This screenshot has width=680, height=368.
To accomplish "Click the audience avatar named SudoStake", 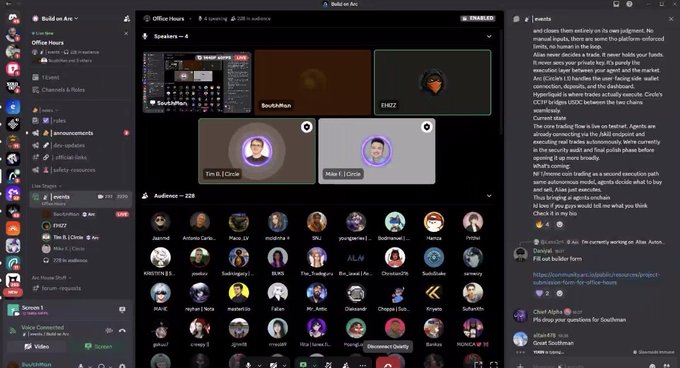I will pyautogui.click(x=434, y=257).
